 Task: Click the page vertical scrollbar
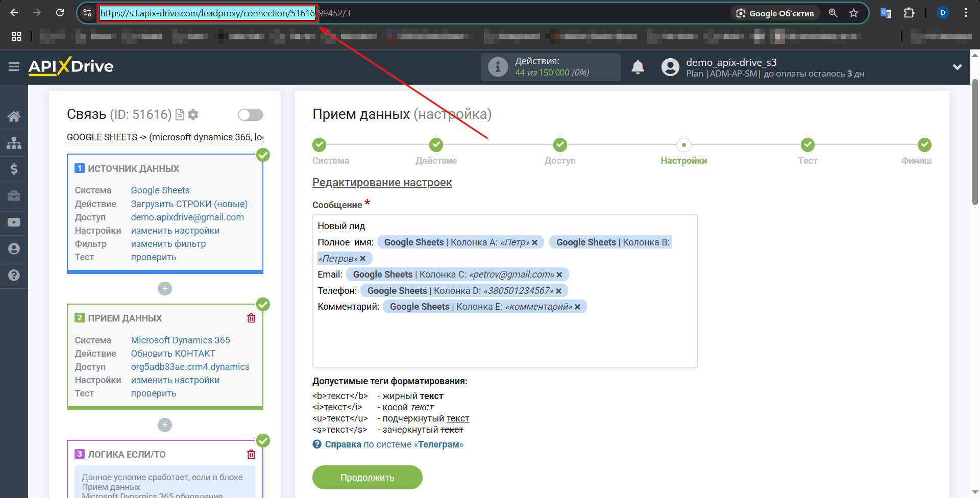[x=975, y=142]
